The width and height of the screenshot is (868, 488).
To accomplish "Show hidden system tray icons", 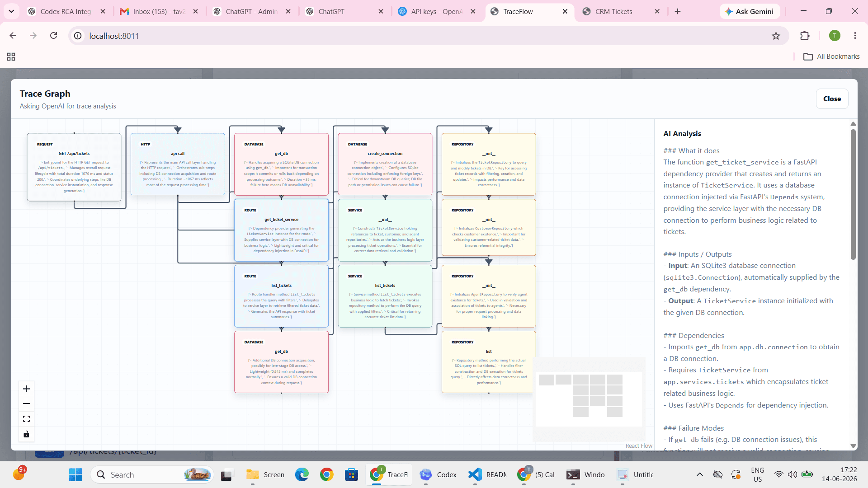I will pos(700,474).
